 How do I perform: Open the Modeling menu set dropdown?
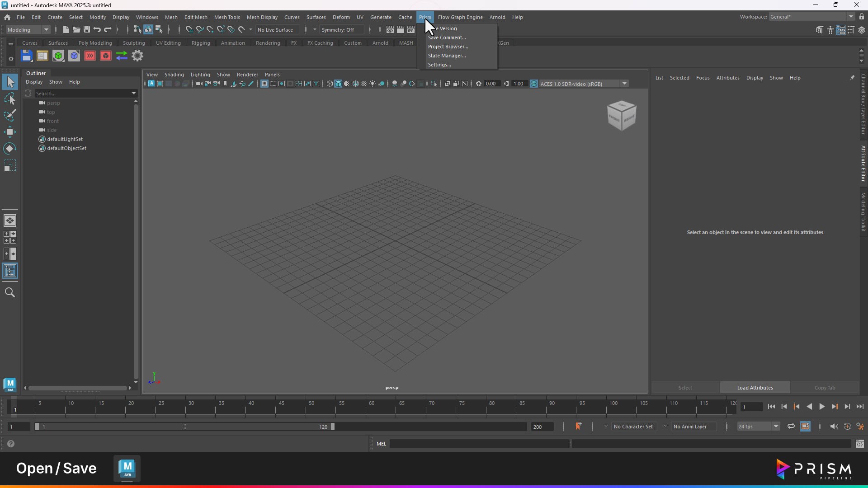[28, 30]
